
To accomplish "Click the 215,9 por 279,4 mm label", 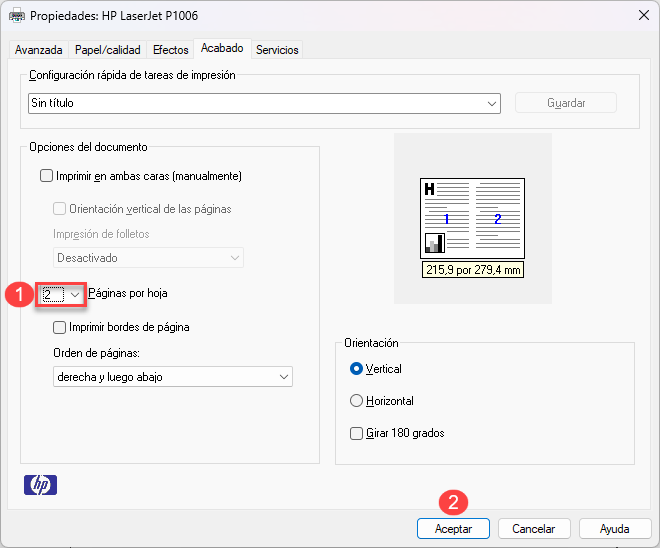I will [x=473, y=270].
